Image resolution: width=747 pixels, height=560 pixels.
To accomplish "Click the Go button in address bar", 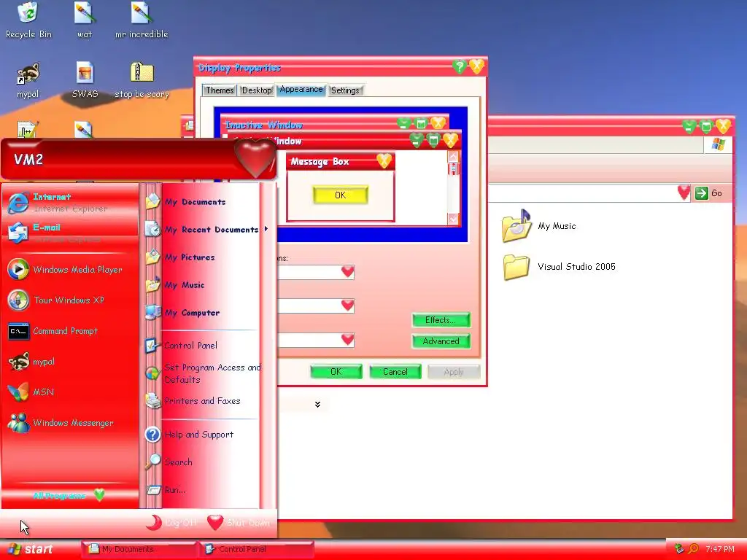I will pyautogui.click(x=708, y=192).
